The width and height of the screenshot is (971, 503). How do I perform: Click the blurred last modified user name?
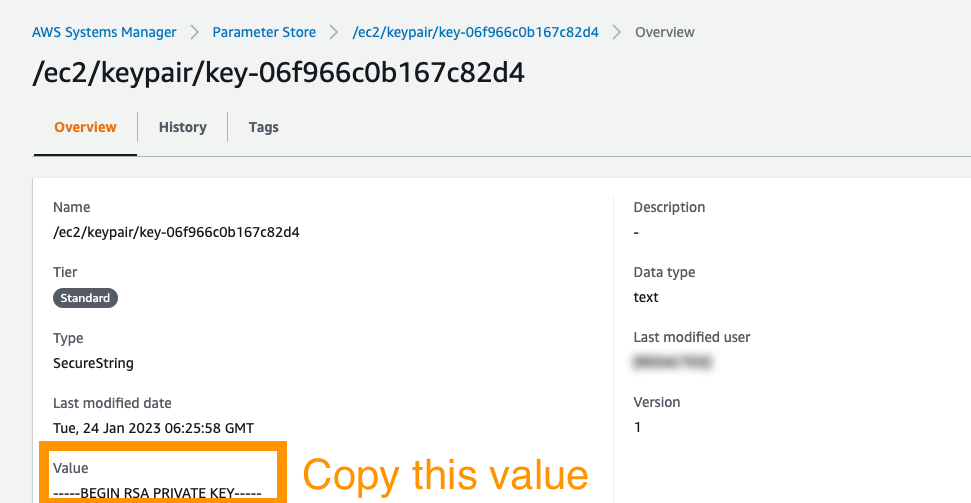672,362
